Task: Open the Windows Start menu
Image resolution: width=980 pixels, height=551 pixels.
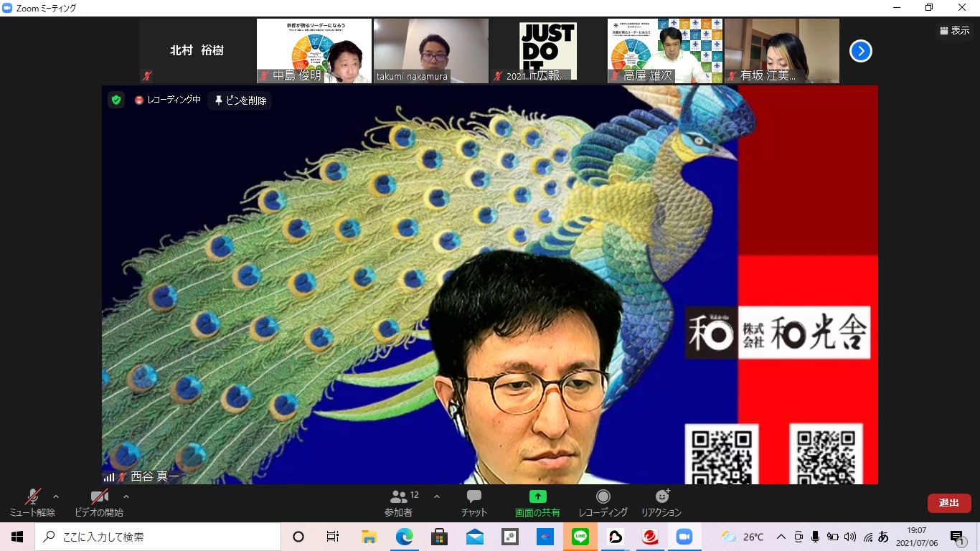Action: [17, 537]
